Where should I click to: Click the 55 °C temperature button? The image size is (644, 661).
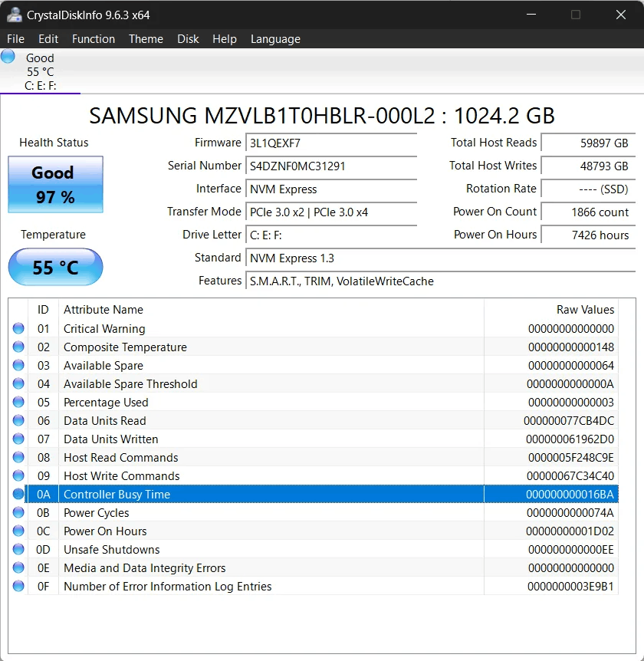pos(55,268)
